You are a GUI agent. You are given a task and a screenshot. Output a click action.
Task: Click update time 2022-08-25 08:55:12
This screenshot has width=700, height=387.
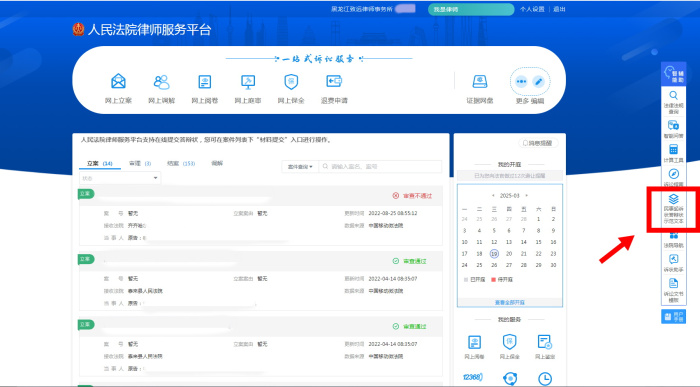(393, 213)
